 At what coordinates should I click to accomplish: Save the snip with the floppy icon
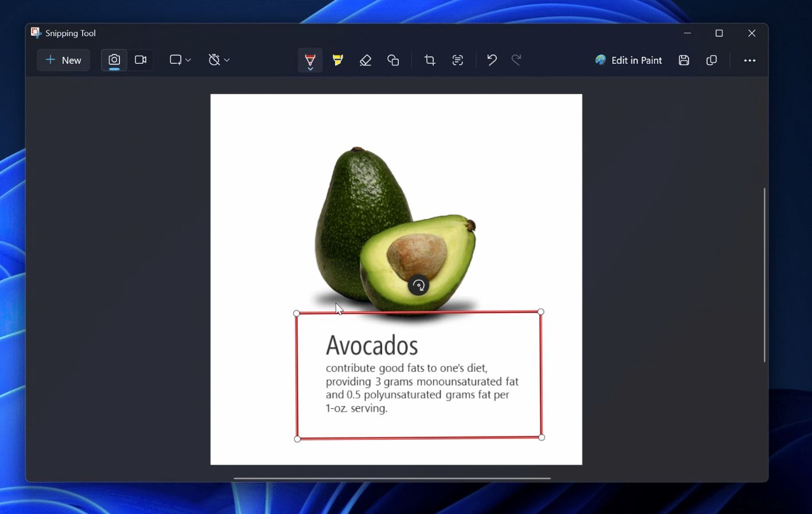click(x=683, y=60)
